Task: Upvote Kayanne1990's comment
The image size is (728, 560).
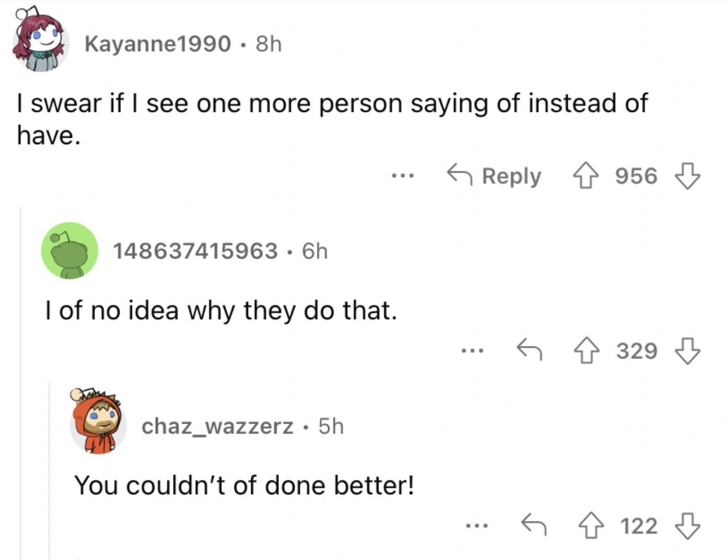Action: tap(586, 176)
